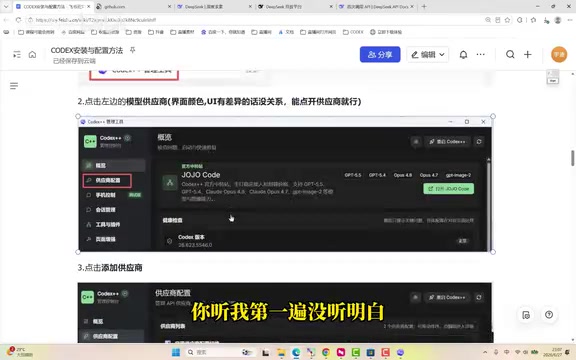The image size is (576, 360).
Task: Click the browser refresh icon
Action: click(x=18, y=20)
